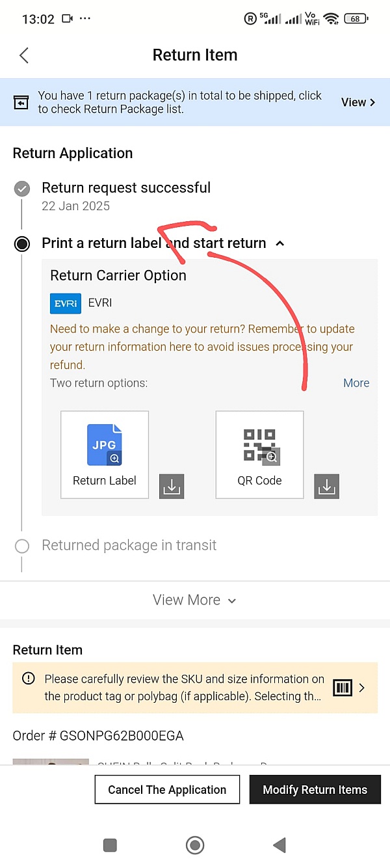
Task: Collapse the 'Print a return label' section
Action: 280,243
